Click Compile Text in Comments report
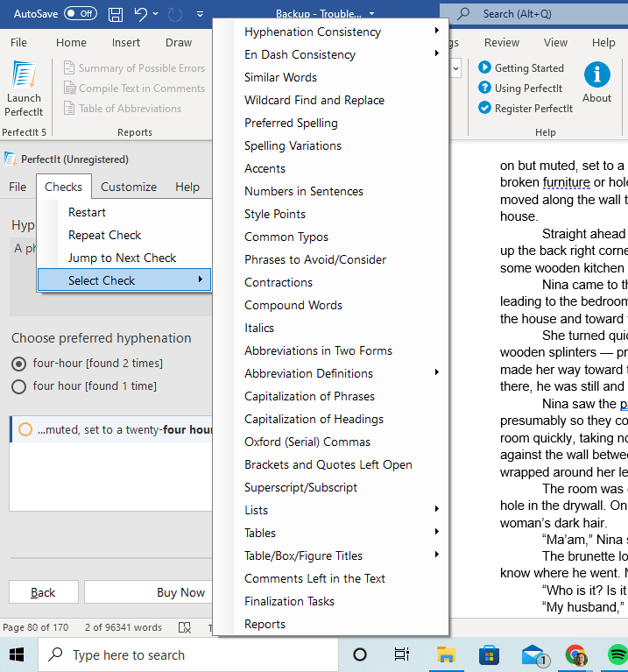The width and height of the screenshot is (628, 672). [135, 88]
